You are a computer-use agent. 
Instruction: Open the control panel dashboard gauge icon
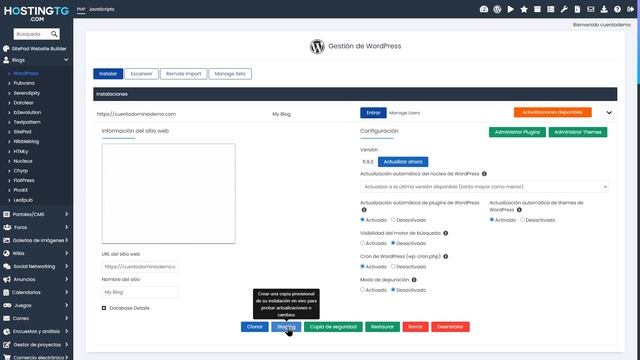484,9
